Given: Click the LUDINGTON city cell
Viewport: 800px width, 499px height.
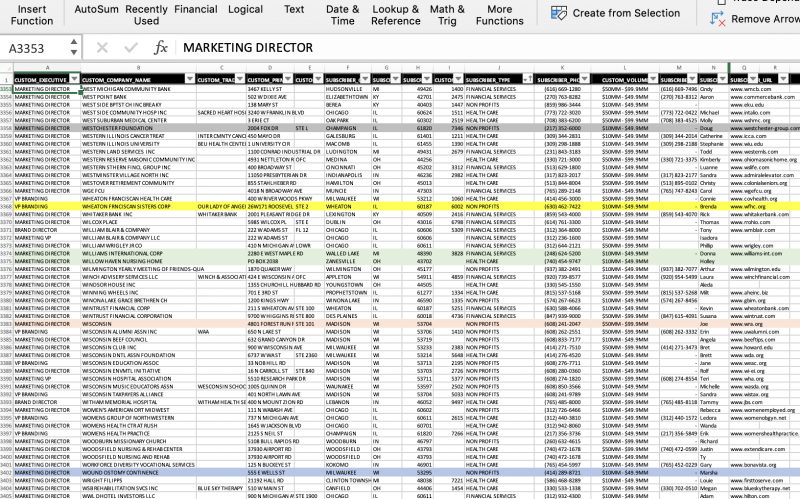Looking at the screenshot, I should coord(348,152).
